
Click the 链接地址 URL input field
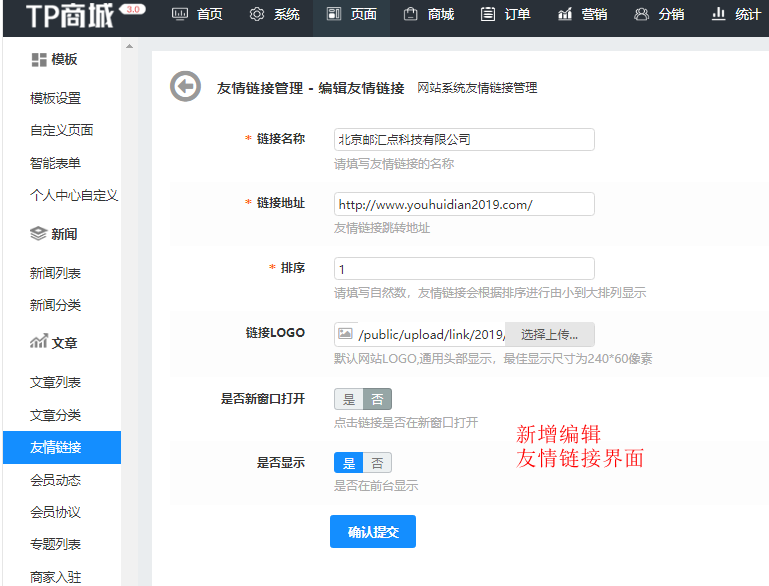(464, 204)
